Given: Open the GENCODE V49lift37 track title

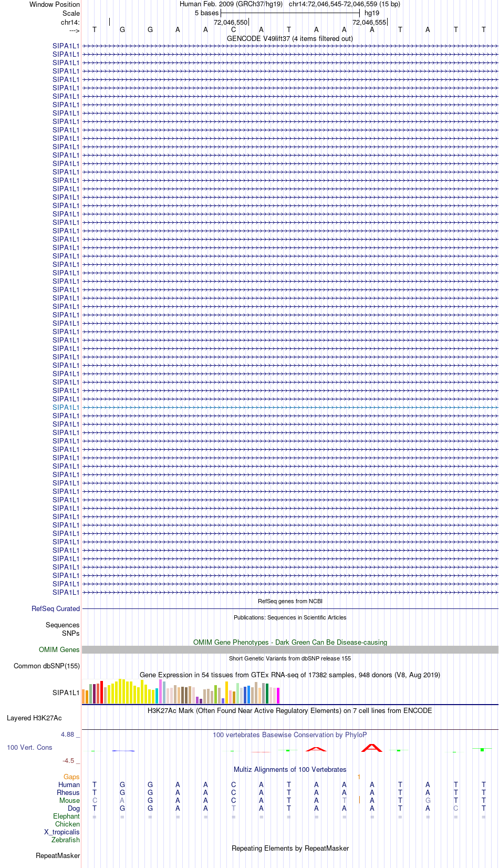Looking at the screenshot, I should pyautogui.click(x=290, y=38).
